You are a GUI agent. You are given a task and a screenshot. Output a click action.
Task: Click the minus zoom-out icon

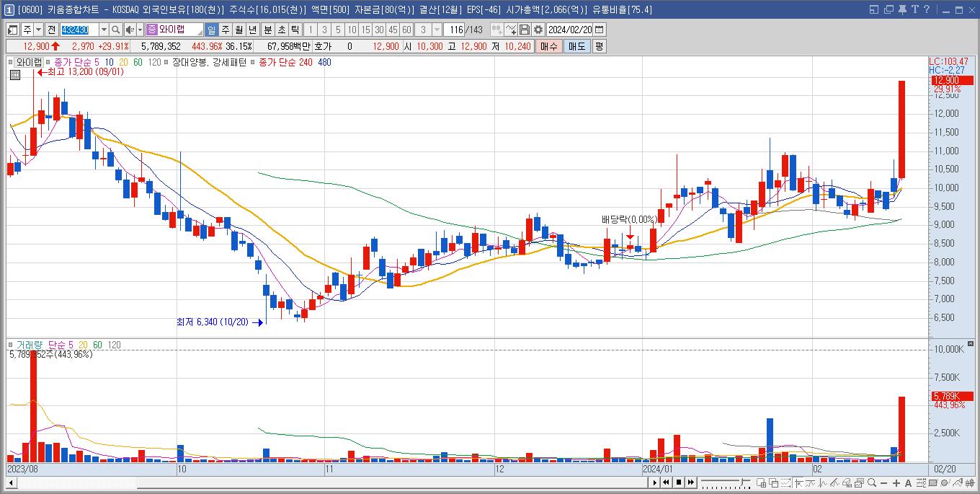(884, 483)
